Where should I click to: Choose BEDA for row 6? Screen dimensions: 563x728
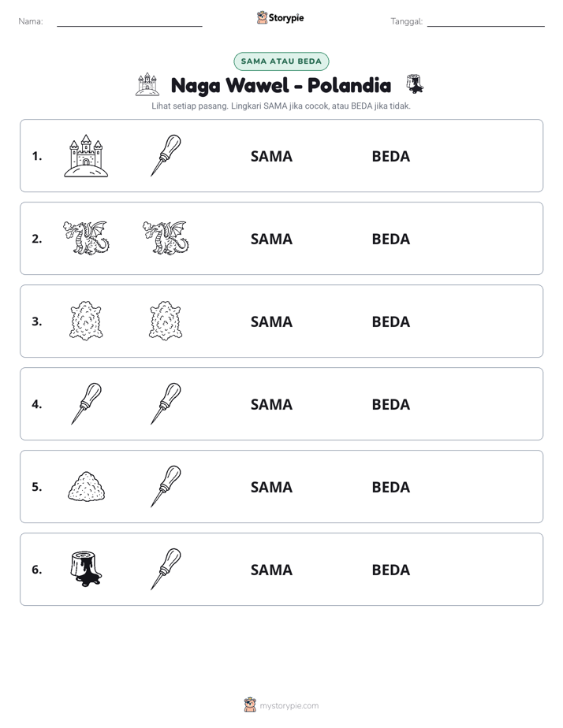[390, 570]
